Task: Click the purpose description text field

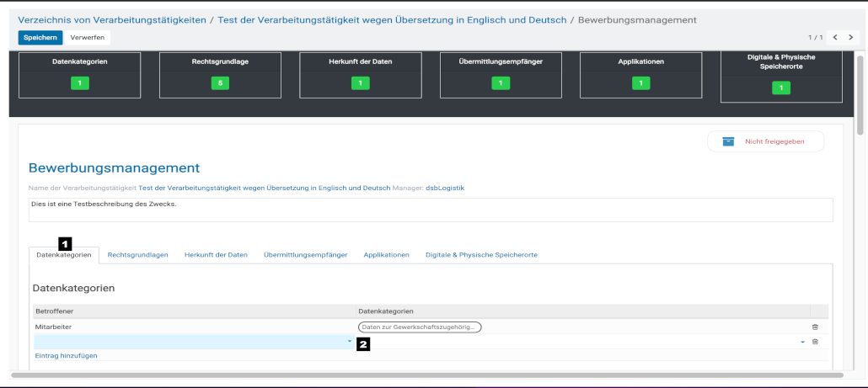Action: tap(430, 210)
